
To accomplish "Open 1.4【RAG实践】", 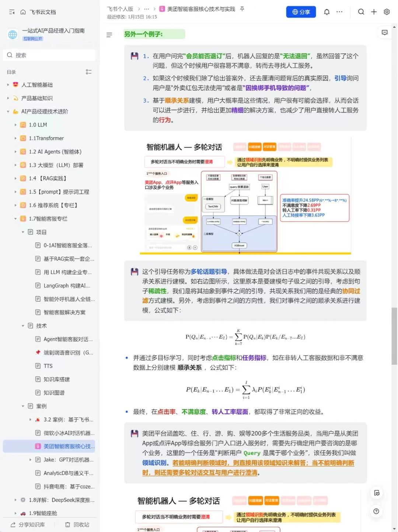I will tap(49, 178).
